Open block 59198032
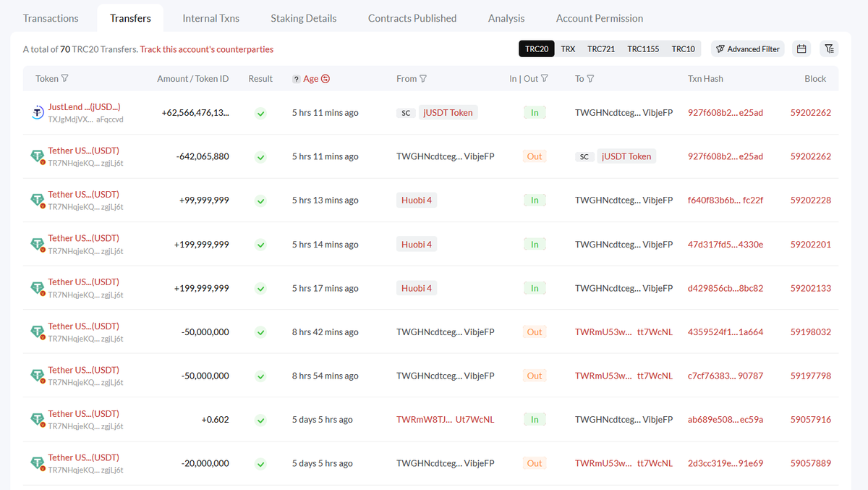 tap(811, 332)
